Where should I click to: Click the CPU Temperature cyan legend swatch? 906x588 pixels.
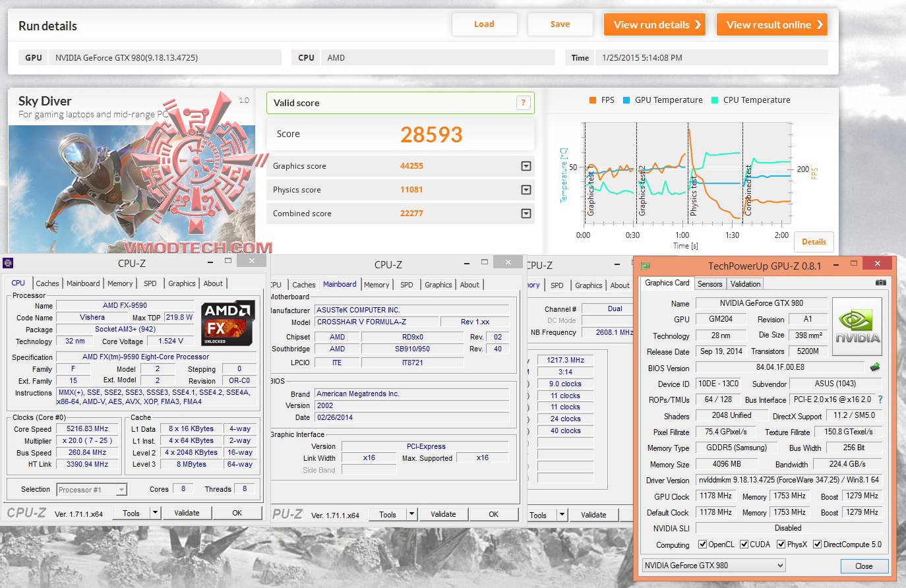[715, 100]
